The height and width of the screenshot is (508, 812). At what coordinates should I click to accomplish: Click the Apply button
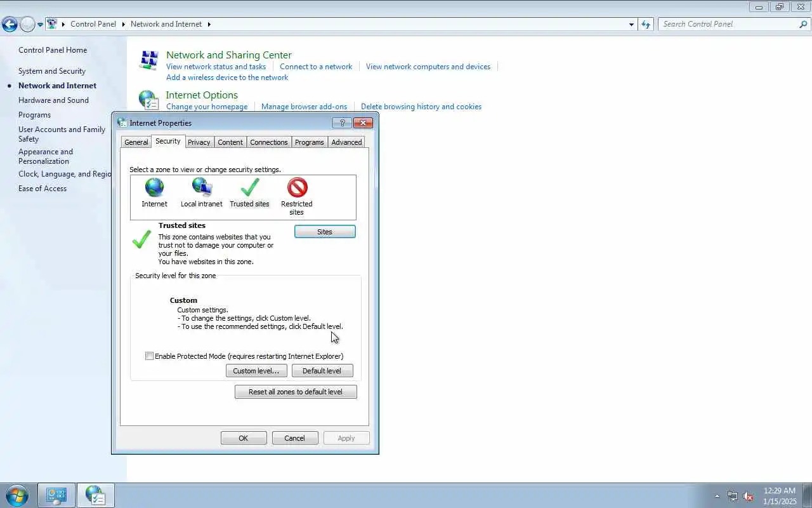[346, 438]
